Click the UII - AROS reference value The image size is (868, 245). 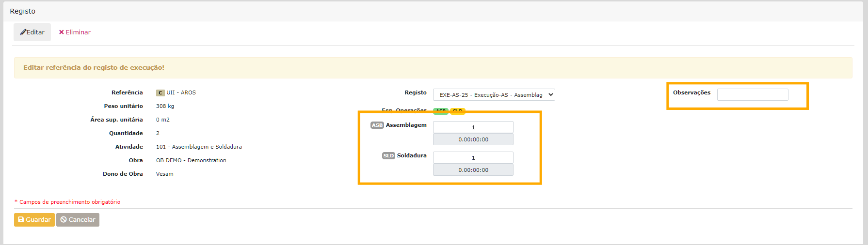(181, 92)
